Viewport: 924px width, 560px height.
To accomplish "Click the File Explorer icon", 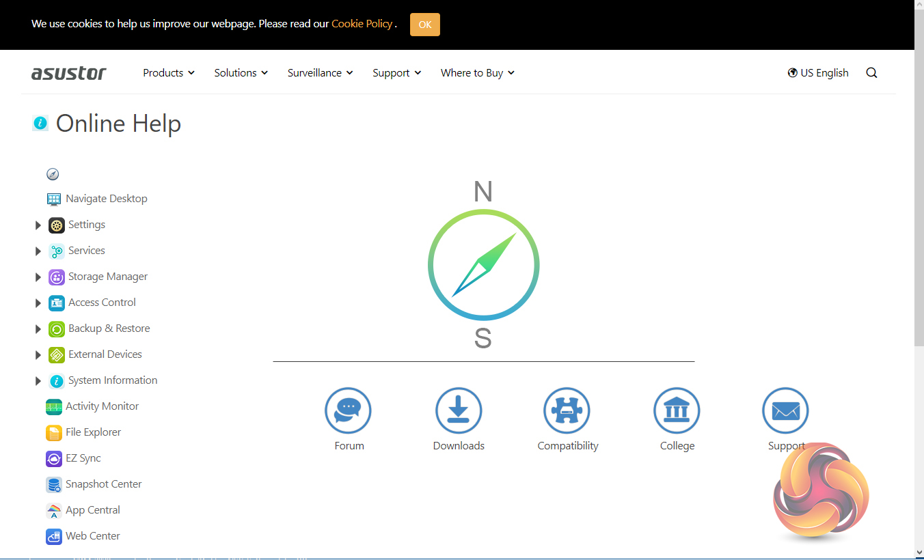I will [x=54, y=432].
